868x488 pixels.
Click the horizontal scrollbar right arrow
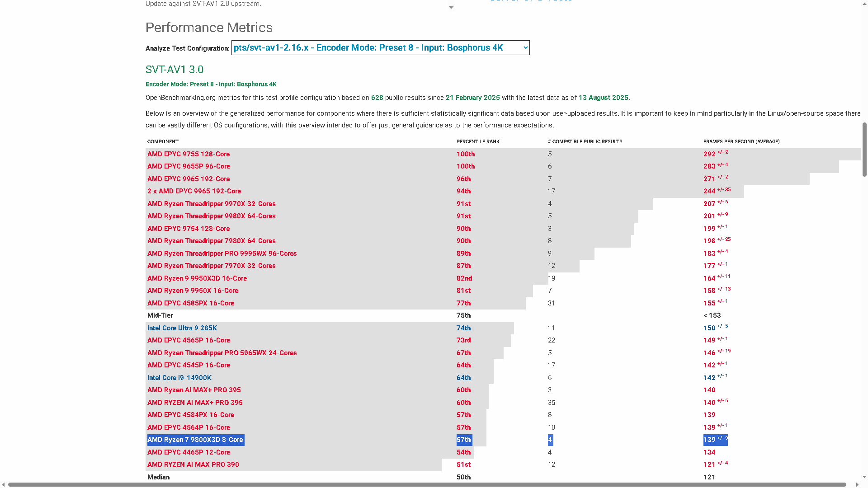click(857, 484)
